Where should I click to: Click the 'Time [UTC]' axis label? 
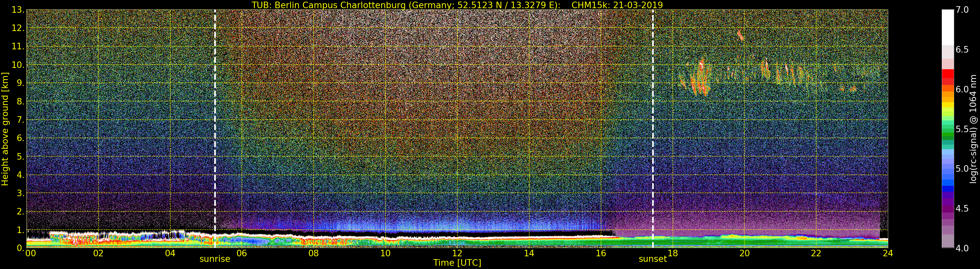click(x=457, y=263)
